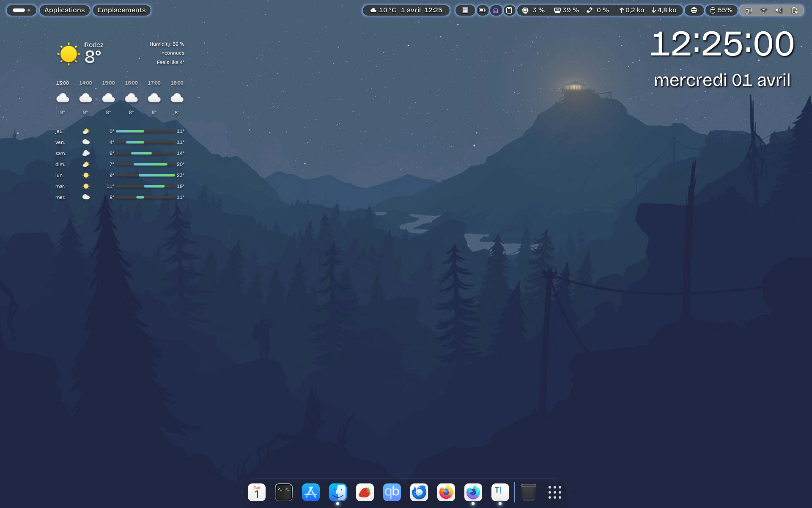Click the Rodez weather location label

[93, 45]
